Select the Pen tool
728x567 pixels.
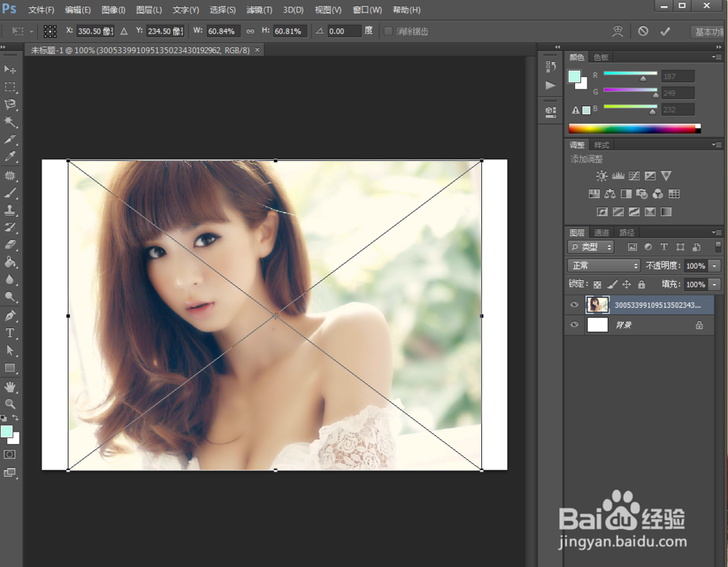coord(9,316)
